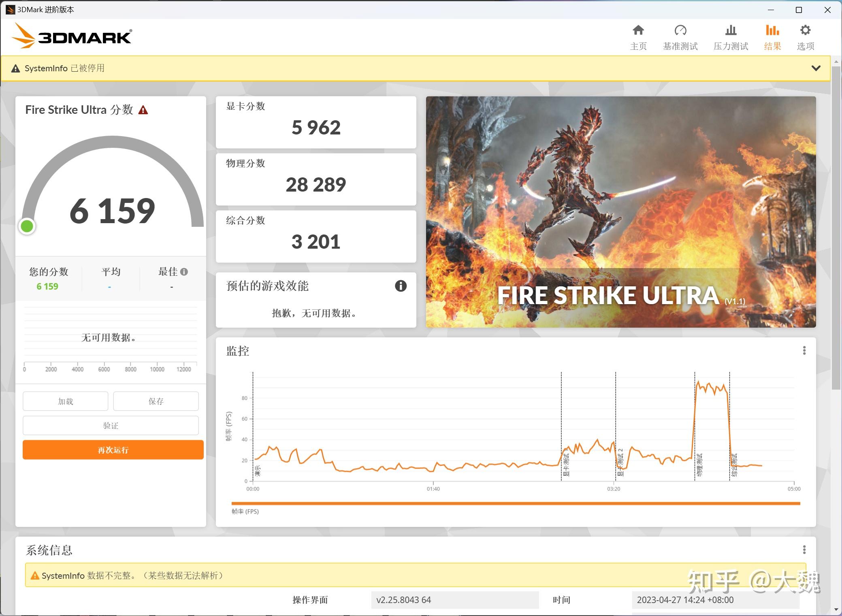
Task: Select your score value 6 159
Action: [48, 286]
